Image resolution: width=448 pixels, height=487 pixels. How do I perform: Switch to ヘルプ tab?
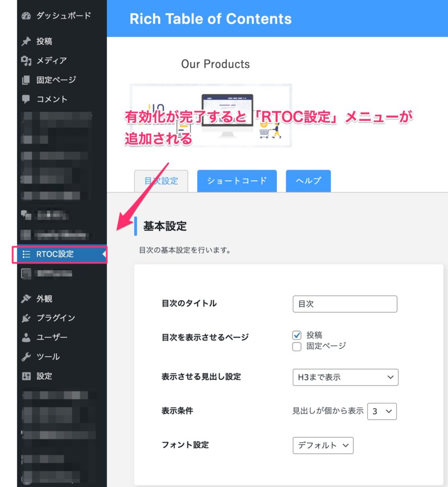pyautogui.click(x=308, y=181)
